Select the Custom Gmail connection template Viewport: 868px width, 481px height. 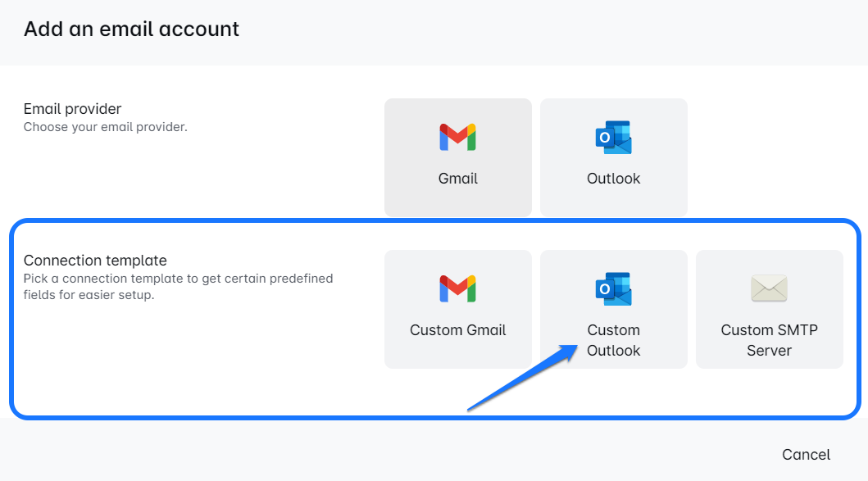pos(457,309)
